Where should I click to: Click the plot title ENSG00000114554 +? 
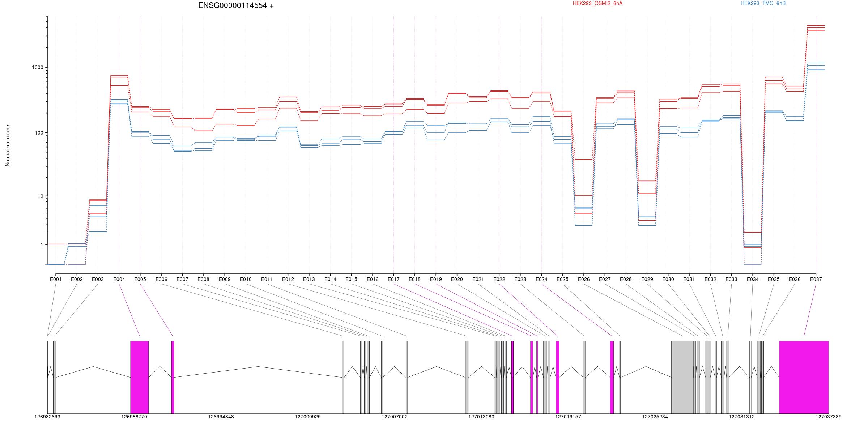236,5
